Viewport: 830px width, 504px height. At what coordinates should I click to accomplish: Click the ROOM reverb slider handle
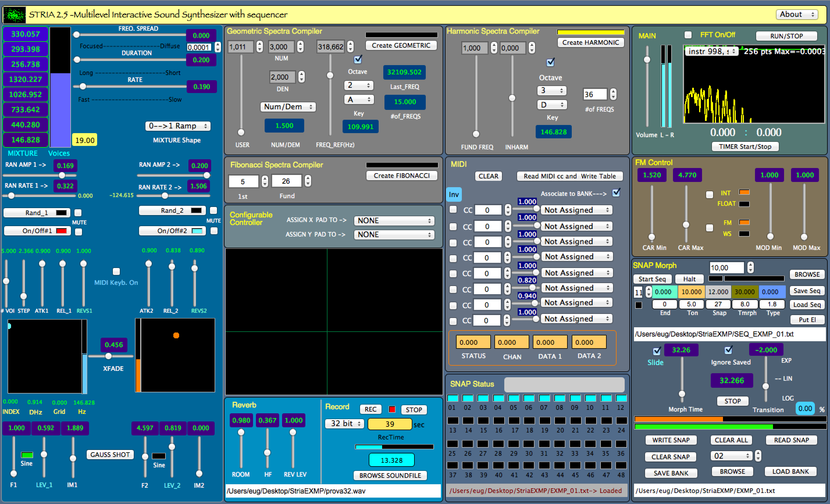241,432
